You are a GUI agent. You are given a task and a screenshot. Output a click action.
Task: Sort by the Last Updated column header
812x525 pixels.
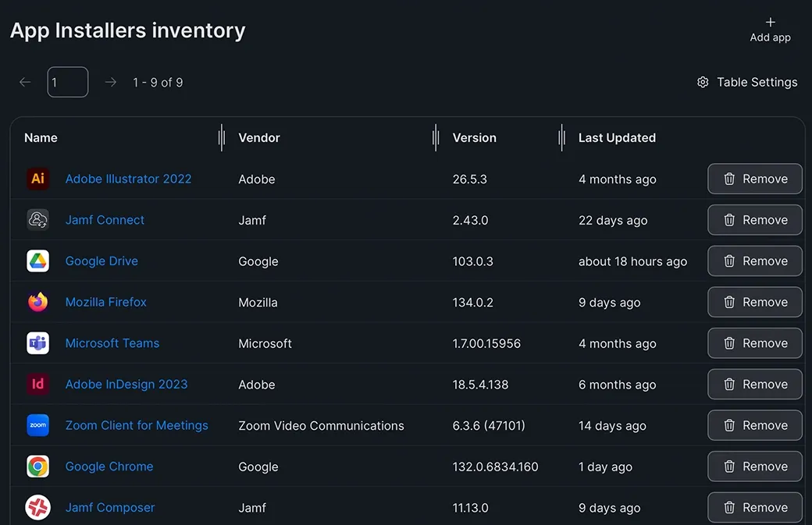(617, 137)
